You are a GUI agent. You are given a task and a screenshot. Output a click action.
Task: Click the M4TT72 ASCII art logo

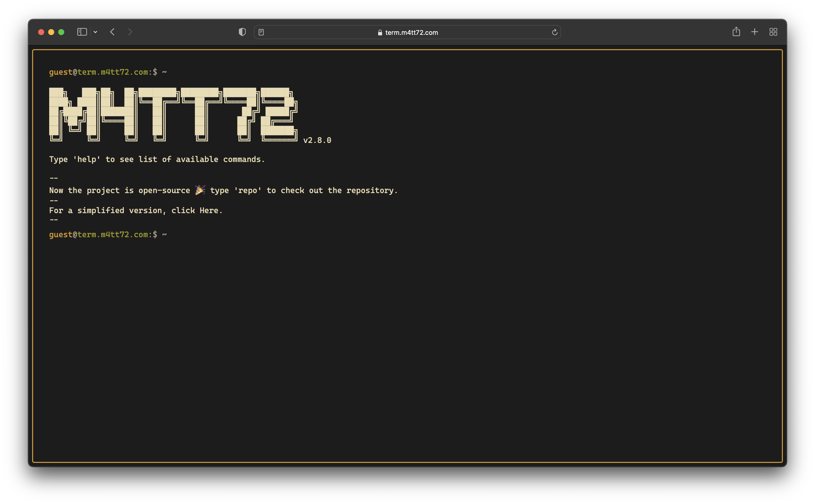coord(173,114)
